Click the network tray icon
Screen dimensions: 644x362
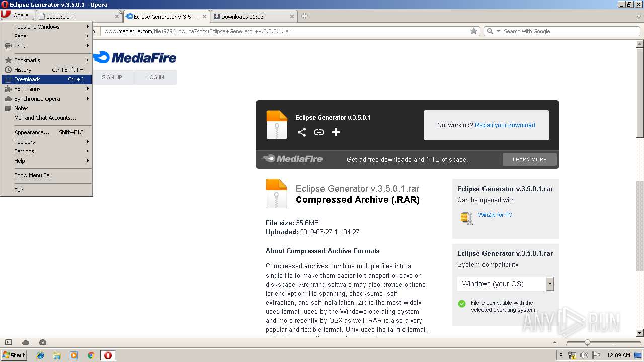572,355
